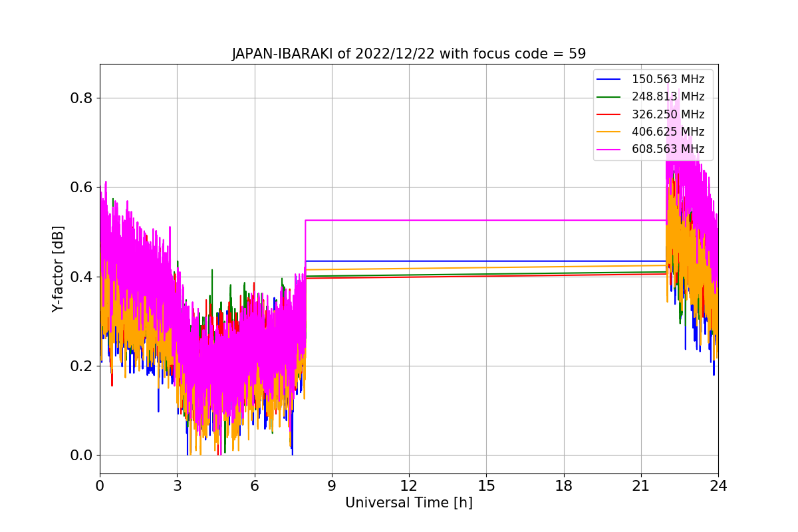Select the 326.250 MHz legend label
The width and height of the screenshot is (798, 532).
click(x=668, y=114)
